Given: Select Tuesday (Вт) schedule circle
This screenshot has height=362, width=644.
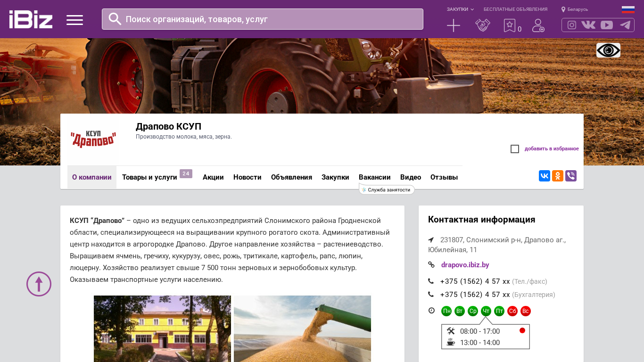Looking at the screenshot, I should [x=460, y=311].
